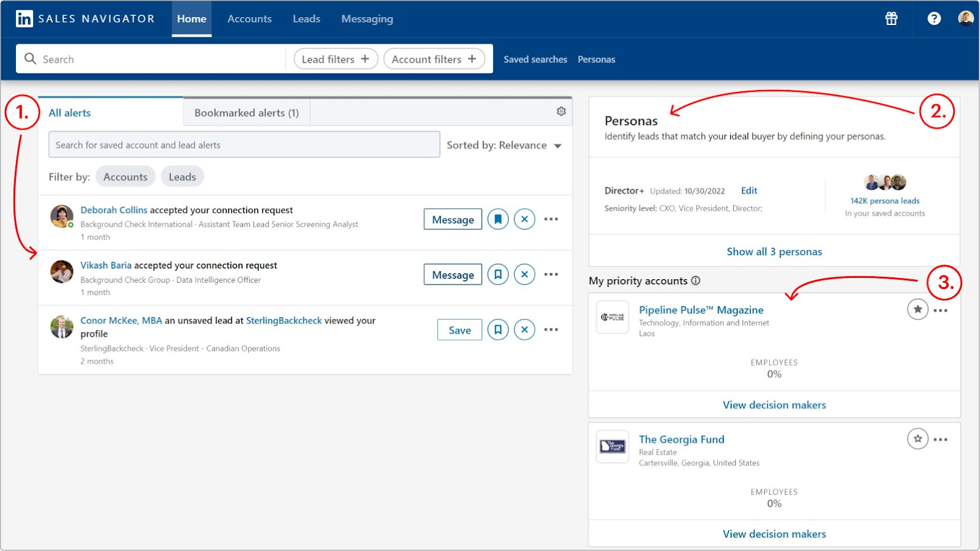Open the Leads navigation tab
The width and height of the screenshot is (980, 551).
pos(306,19)
